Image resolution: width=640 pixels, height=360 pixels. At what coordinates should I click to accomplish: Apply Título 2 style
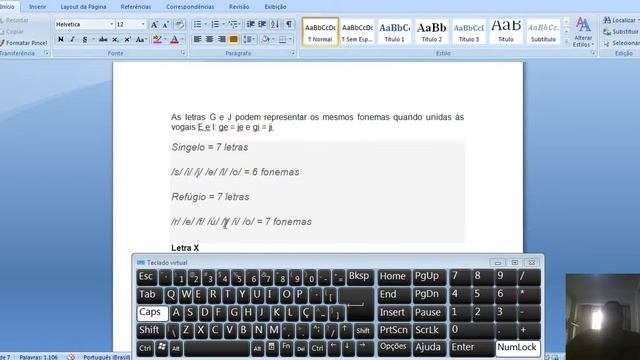431,31
